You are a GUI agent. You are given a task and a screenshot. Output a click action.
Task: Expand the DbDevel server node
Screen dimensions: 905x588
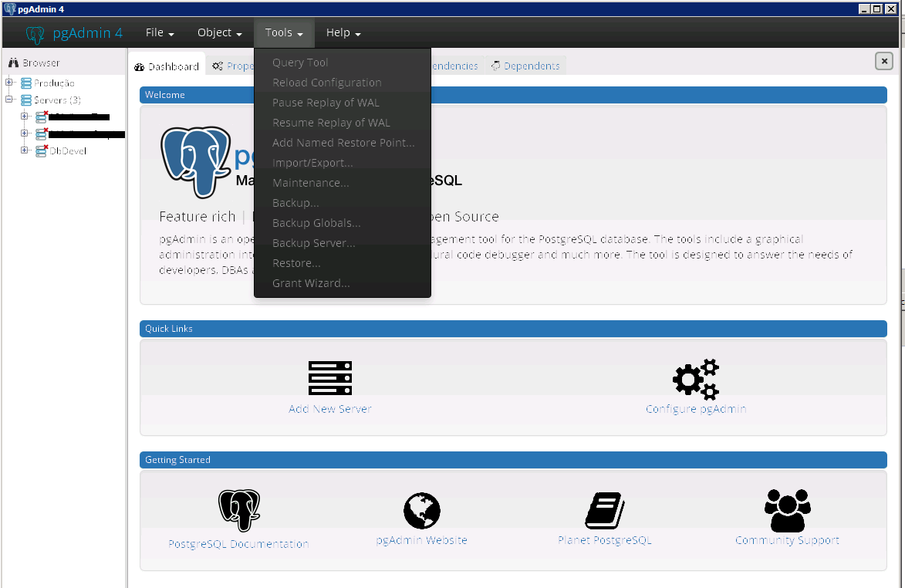click(25, 150)
